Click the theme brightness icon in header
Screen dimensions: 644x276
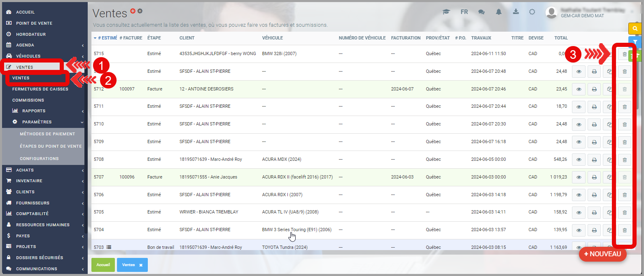(532, 12)
